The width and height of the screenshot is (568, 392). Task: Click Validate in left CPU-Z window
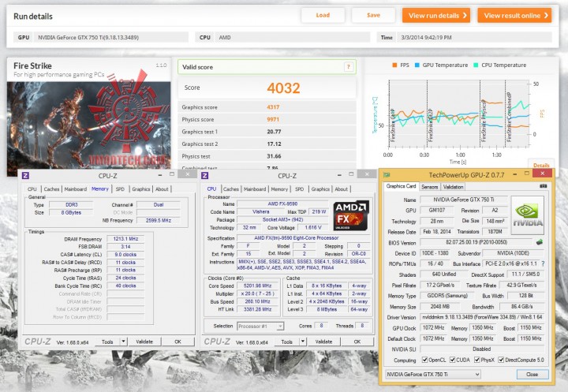pyautogui.click(x=144, y=342)
